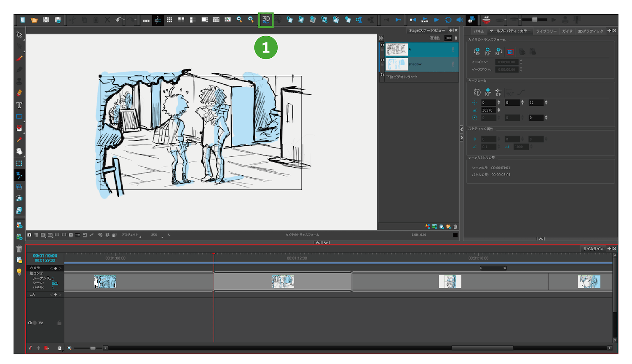Image resolution: width=632 pixels, height=364 pixels.
Task: Select the Paint bucket tool
Action: click(x=19, y=128)
